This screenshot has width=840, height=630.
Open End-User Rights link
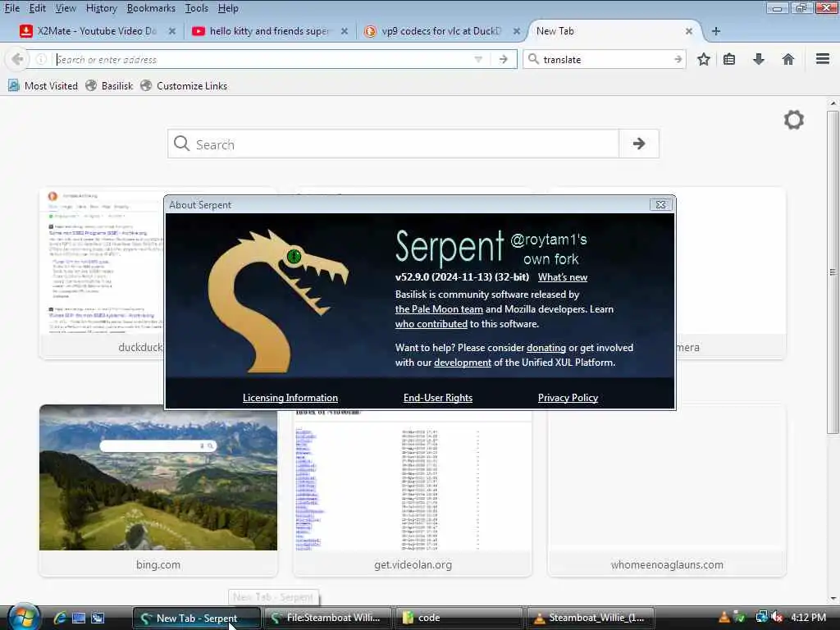(x=438, y=398)
